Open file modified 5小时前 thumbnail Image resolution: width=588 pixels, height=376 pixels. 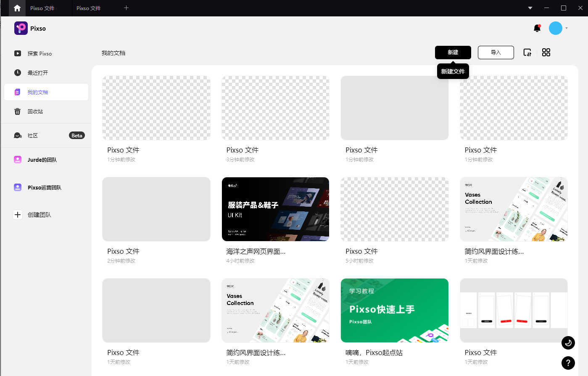coord(395,209)
